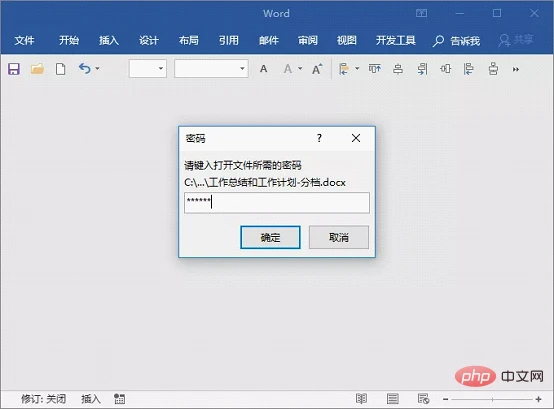Switch to read mode view icon
This screenshot has width=554, height=409.
(x=361, y=399)
